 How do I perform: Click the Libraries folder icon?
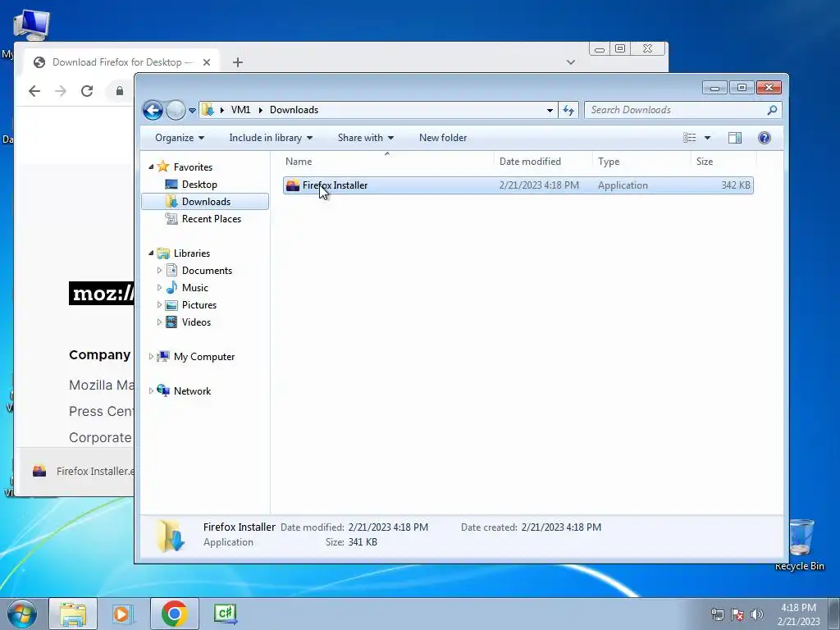[x=163, y=253]
